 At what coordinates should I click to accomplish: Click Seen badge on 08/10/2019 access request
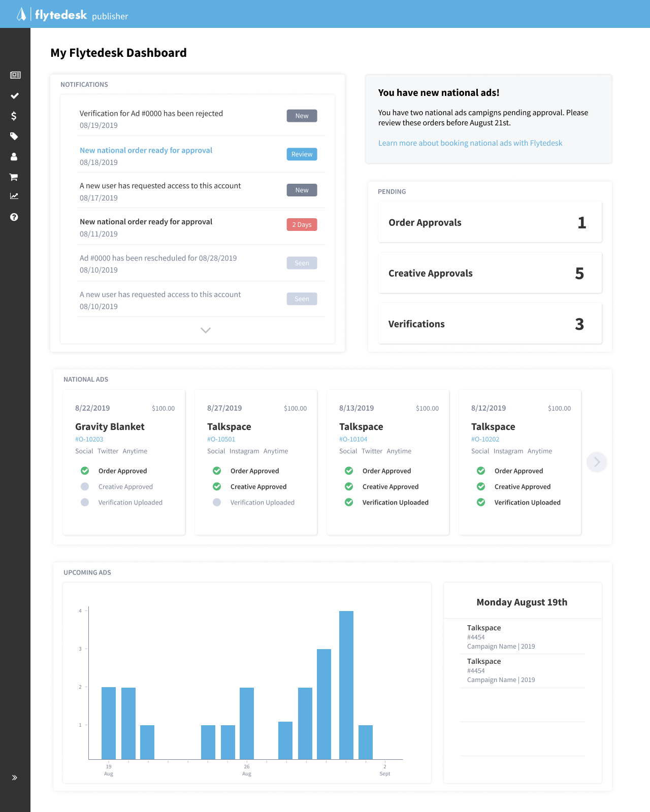click(302, 299)
